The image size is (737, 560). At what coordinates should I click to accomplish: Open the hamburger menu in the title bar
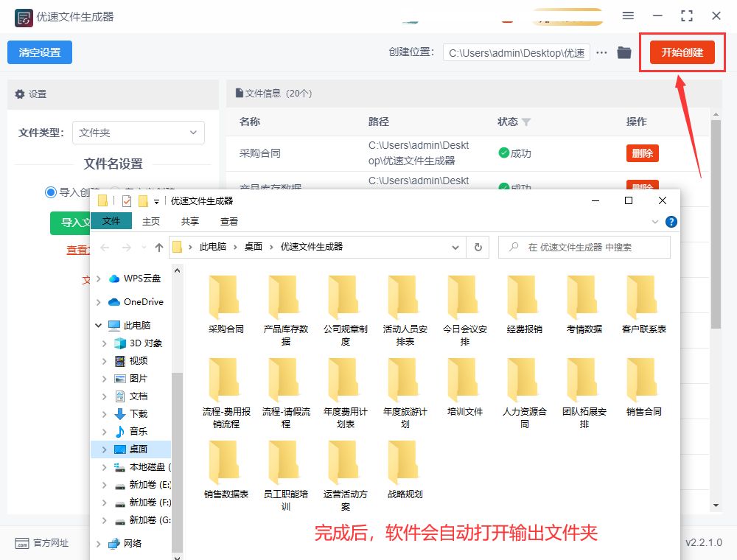[x=628, y=16]
